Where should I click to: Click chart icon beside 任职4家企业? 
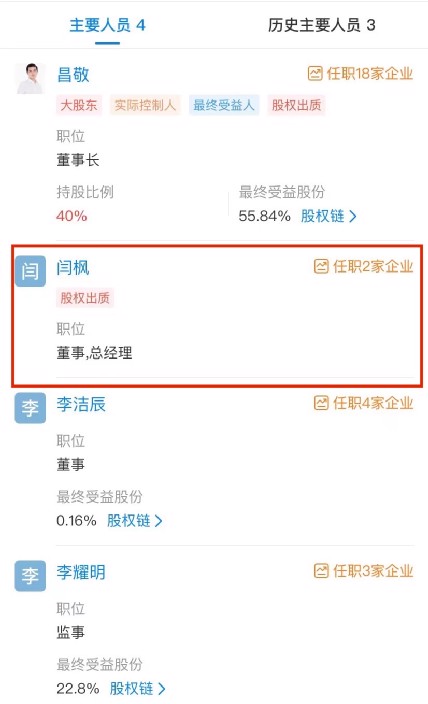coord(321,403)
